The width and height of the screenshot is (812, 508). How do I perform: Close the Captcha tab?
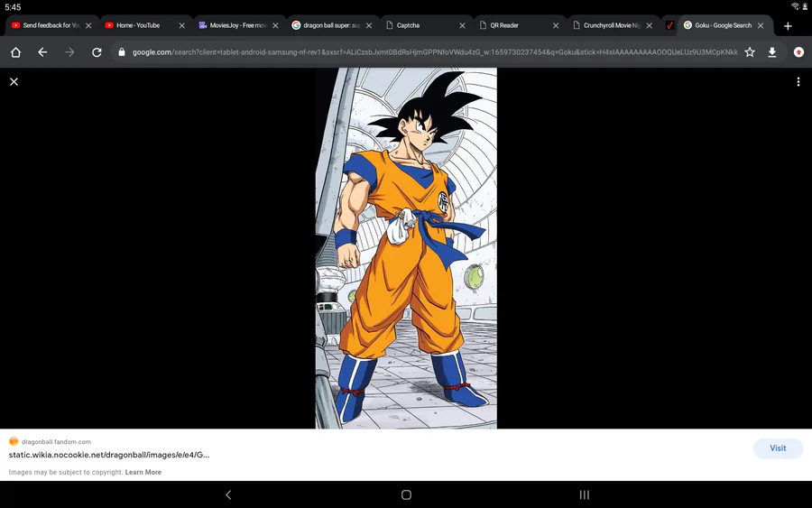pyautogui.click(x=463, y=25)
